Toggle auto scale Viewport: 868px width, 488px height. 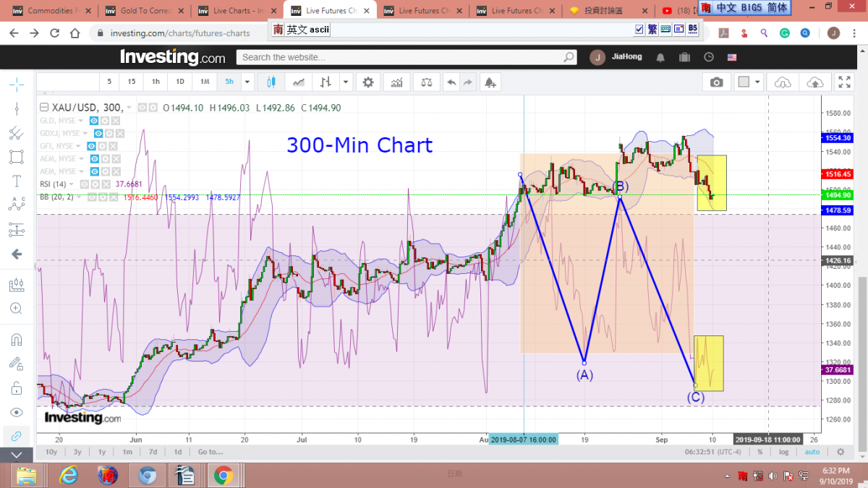point(812,452)
